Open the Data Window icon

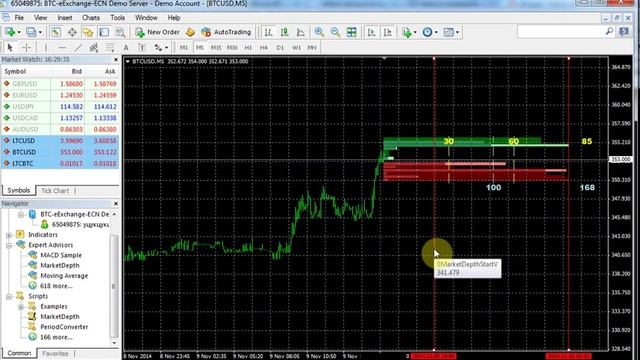72,32
